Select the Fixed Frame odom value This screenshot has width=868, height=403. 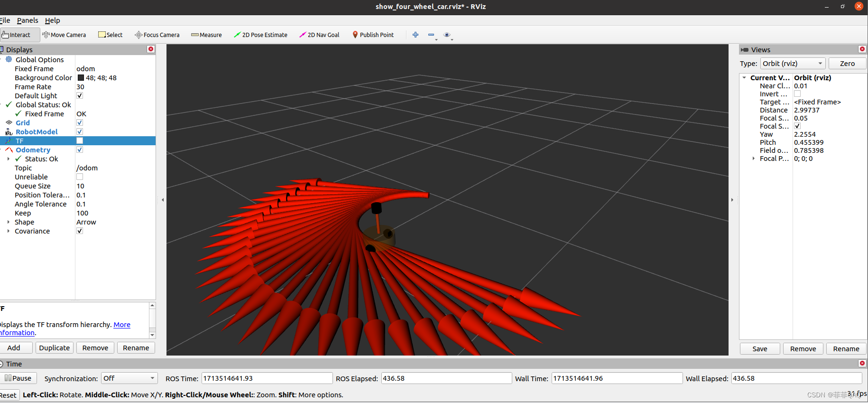(x=86, y=69)
